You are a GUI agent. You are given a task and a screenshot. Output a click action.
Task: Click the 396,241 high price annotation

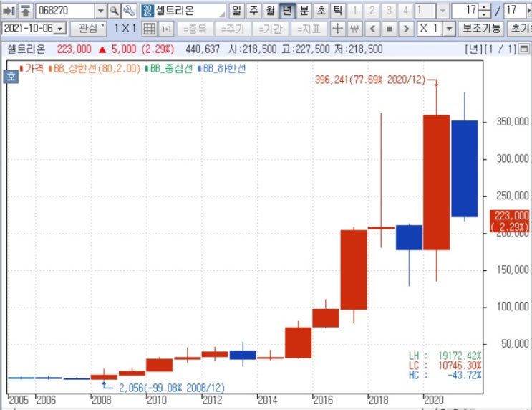(x=369, y=80)
